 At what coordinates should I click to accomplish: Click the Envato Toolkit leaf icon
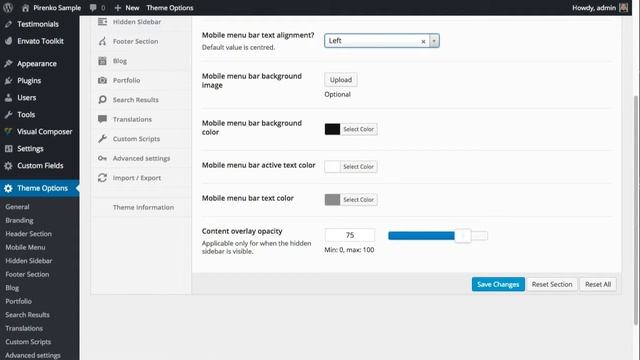8,41
